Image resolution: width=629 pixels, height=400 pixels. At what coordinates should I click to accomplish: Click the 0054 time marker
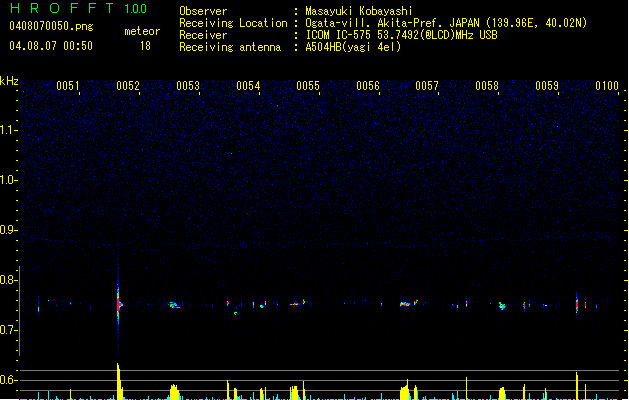tap(248, 86)
